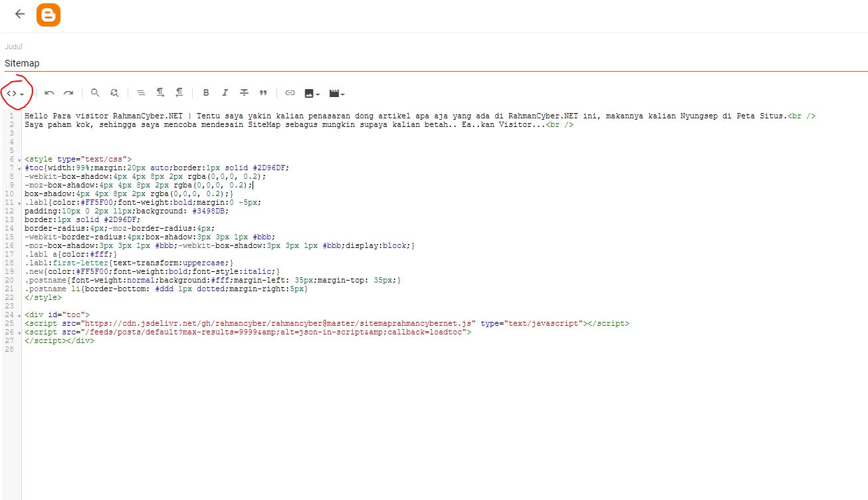The height and width of the screenshot is (500, 868).
Task: Click the Sitemap title input field
Action: pyautogui.click(x=435, y=63)
